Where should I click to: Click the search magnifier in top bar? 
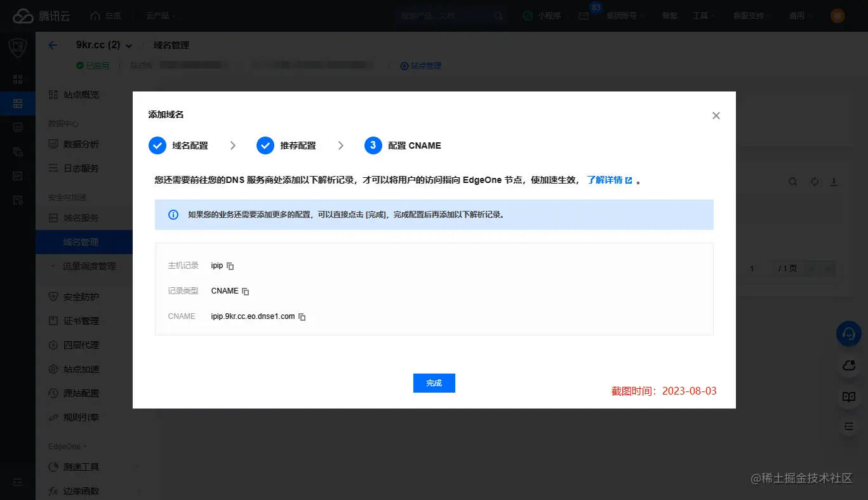click(499, 16)
